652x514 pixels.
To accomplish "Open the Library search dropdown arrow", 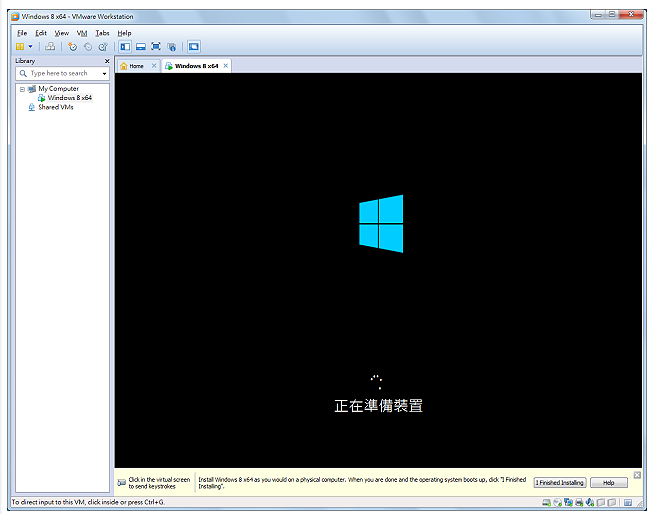I will [x=104, y=74].
